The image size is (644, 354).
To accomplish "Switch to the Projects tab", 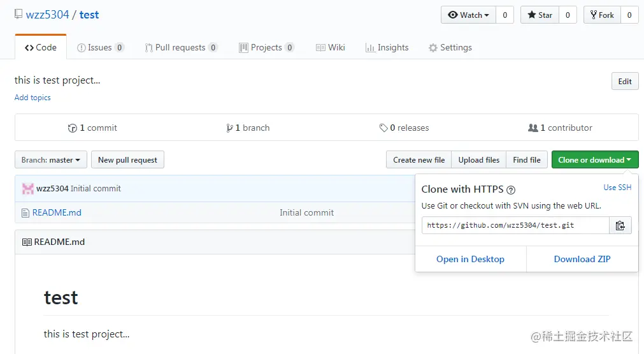I will click(266, 47).
